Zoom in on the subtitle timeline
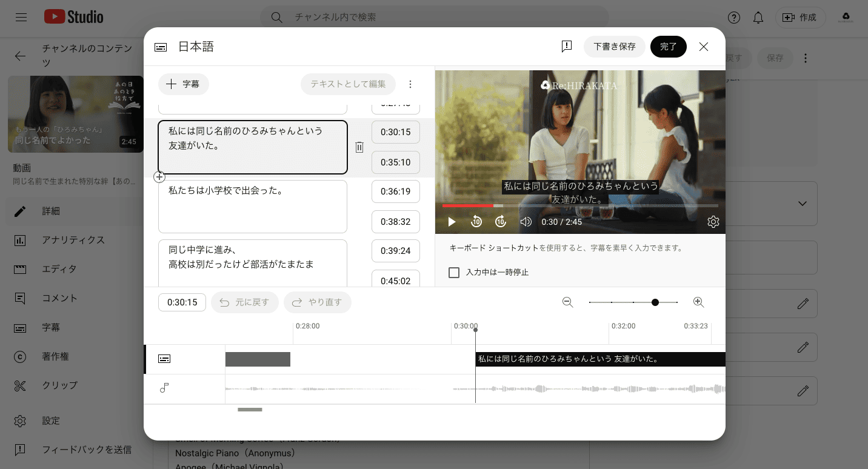The width and height of the screenshot is (868, 469). tap(698, 302)
